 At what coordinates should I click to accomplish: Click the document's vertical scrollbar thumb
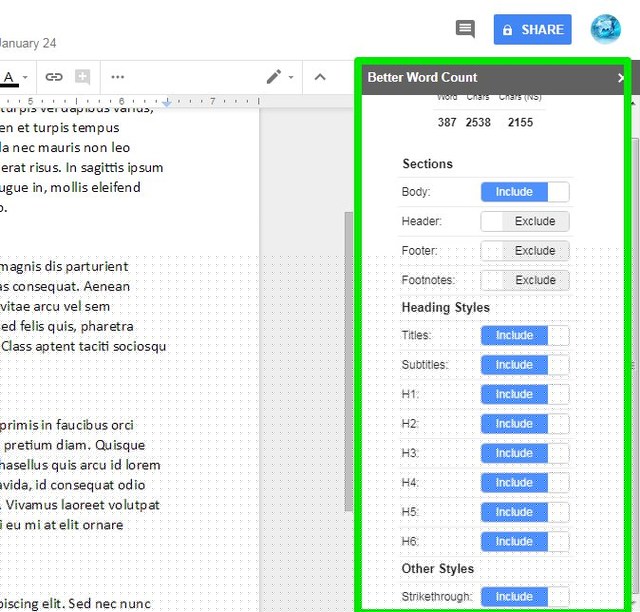(348, 361)
